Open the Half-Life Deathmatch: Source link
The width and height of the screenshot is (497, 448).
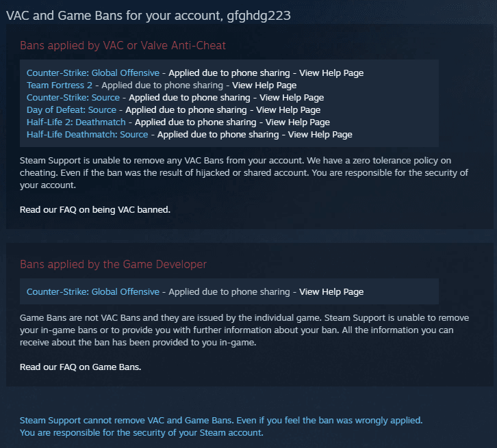(x=87, y=135)
